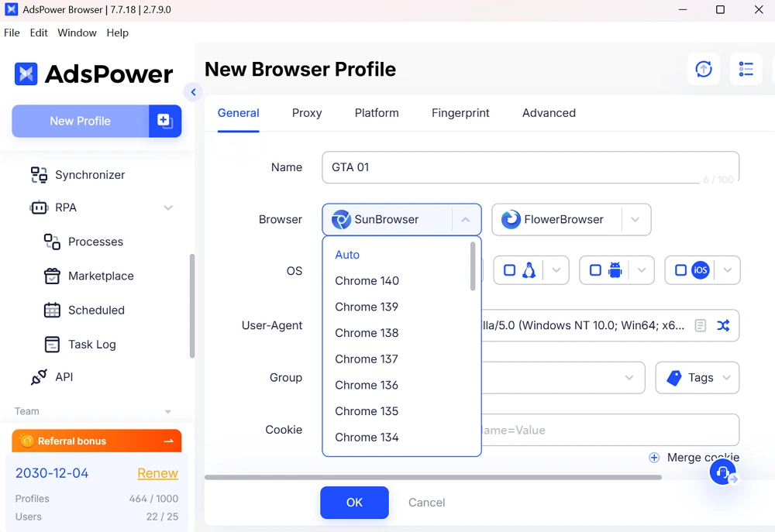Enable the Linux OS checkbox
This screenshot has height=532, width=775.
510,270
